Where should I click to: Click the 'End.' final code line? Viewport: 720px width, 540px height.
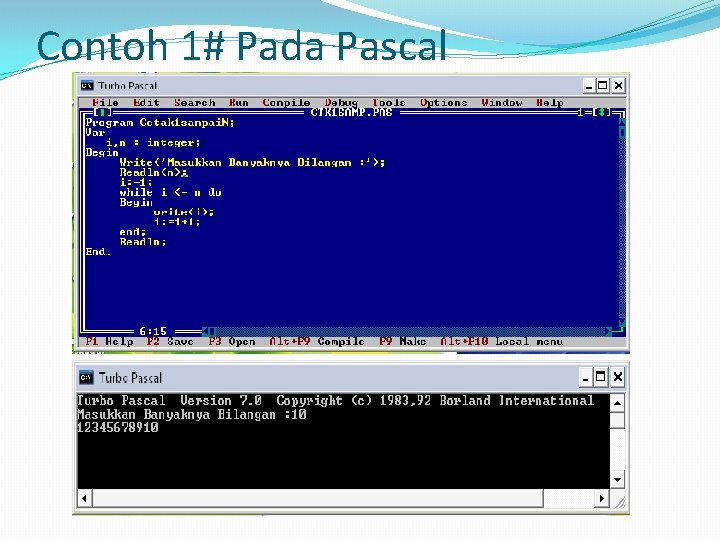(x=98, y=252)
